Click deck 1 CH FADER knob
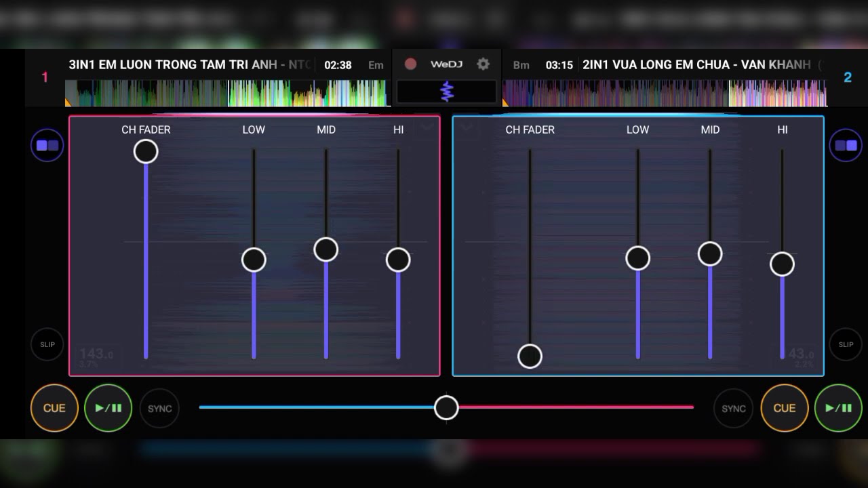The height and width of the screenshot is (488, 868). tap(146, 151)
